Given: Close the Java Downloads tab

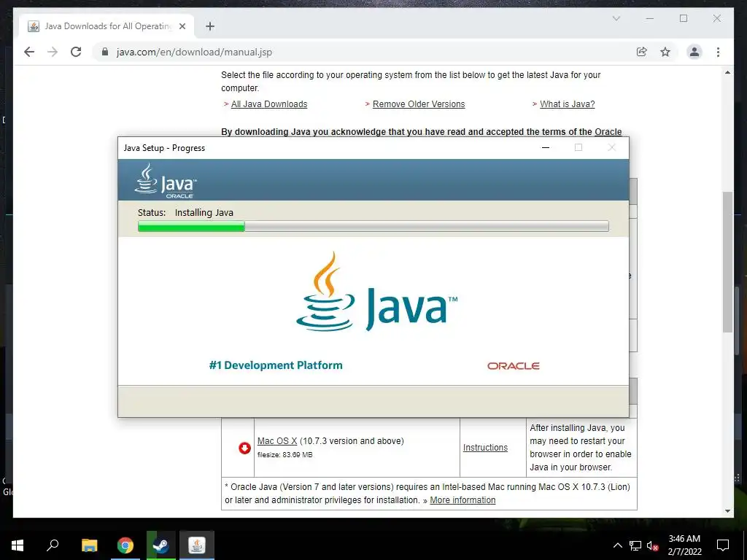Looking at the screenshot, I should (x=182, y=26).
